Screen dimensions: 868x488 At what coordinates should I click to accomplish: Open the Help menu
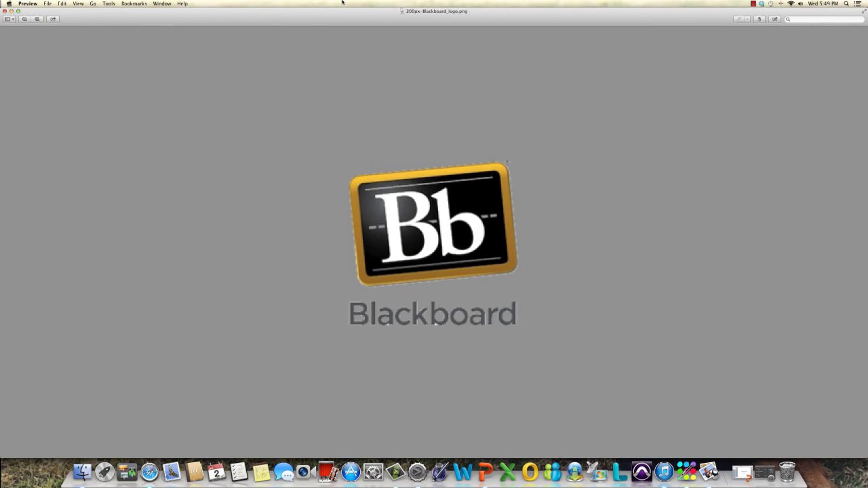[182, 4]
